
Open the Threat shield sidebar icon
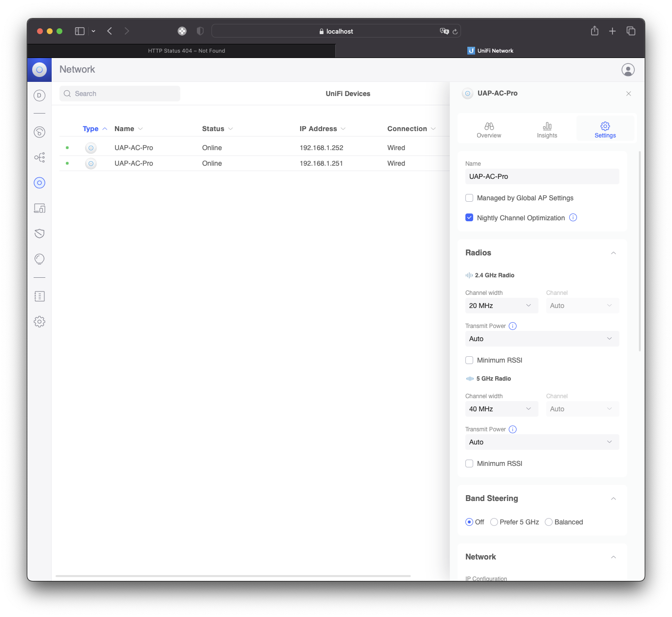click(x=39, y=233)
